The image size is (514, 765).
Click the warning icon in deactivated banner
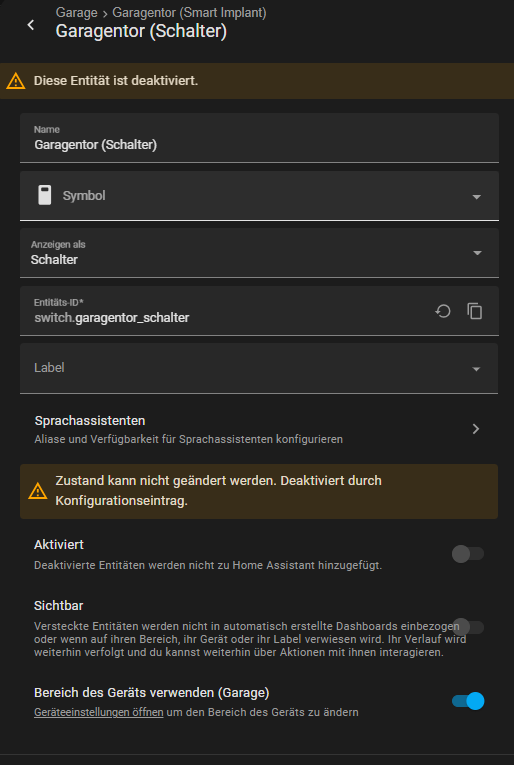16,81
